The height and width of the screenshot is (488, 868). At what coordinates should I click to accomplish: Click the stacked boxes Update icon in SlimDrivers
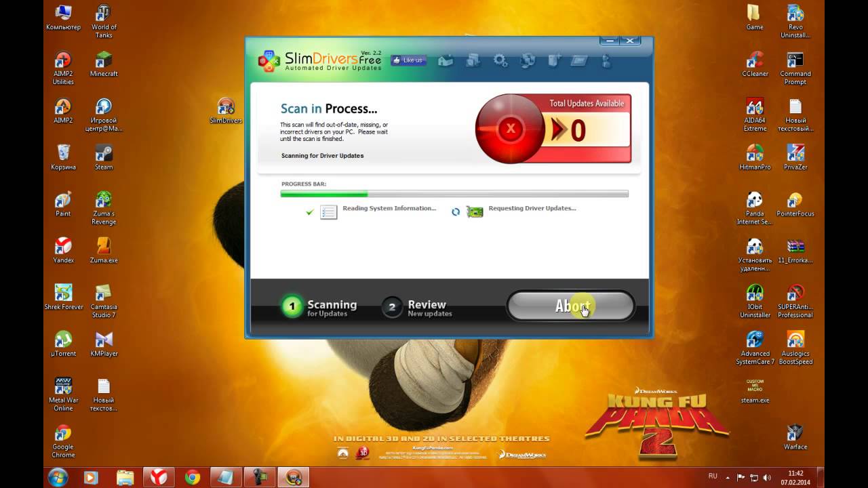click(473, 61)
